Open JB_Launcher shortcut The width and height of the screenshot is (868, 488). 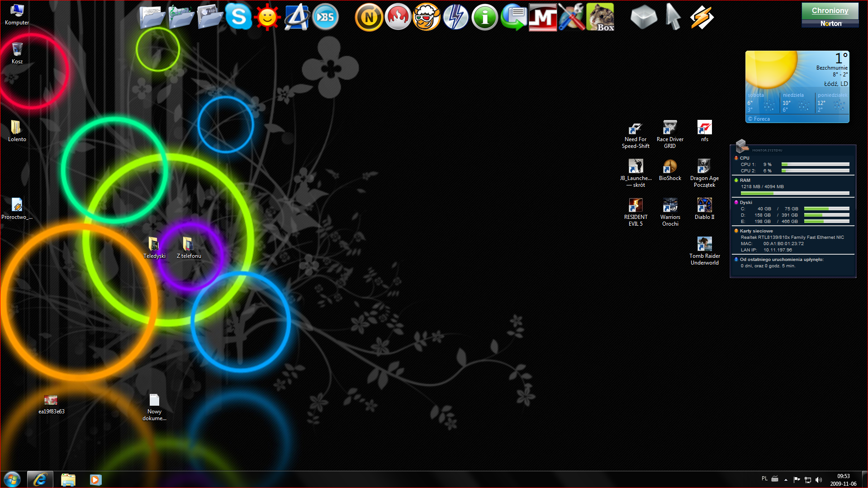(636, 173)
